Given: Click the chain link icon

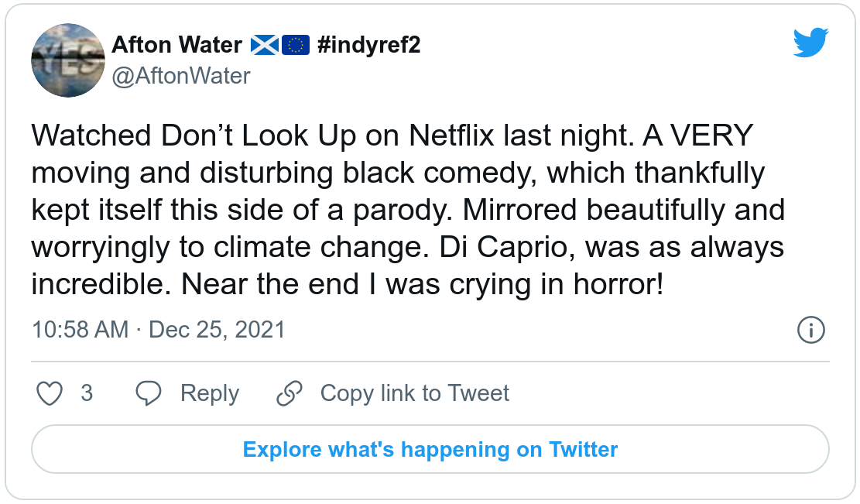Looking at the screenshot, I should click(289, 393).
